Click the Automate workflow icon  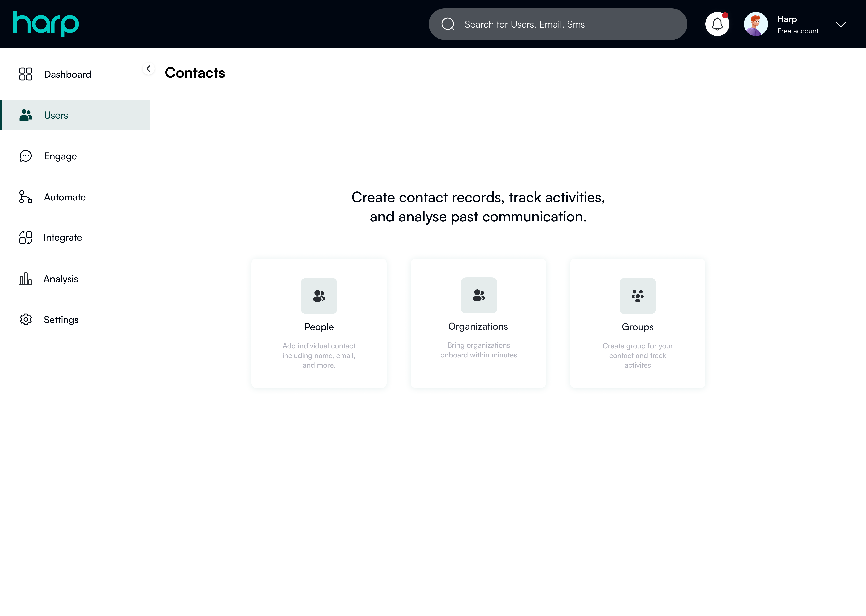point(26,197)
